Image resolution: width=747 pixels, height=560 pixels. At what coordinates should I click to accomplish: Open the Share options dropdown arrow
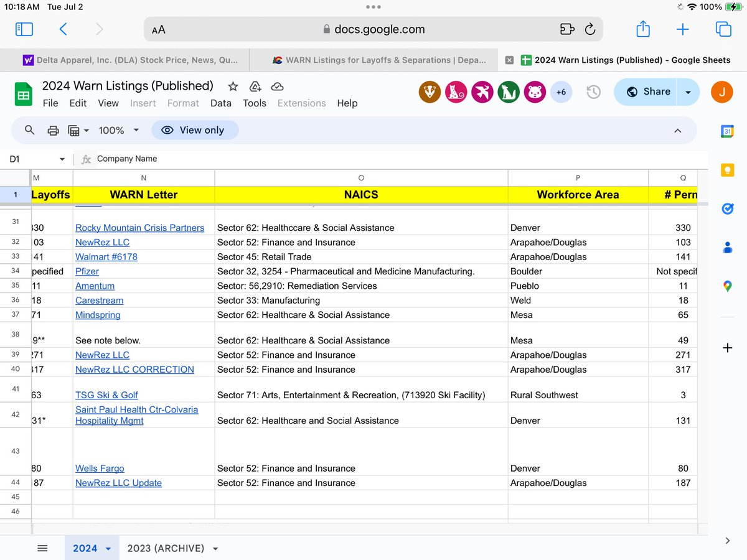click(688, 92)
